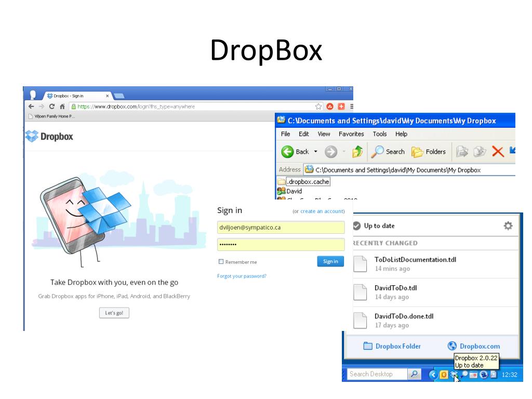This screenshot has height=399, width=532.
Task: Click the email field with dviljoen@sympatico.ca
Action: coord(281,228)
